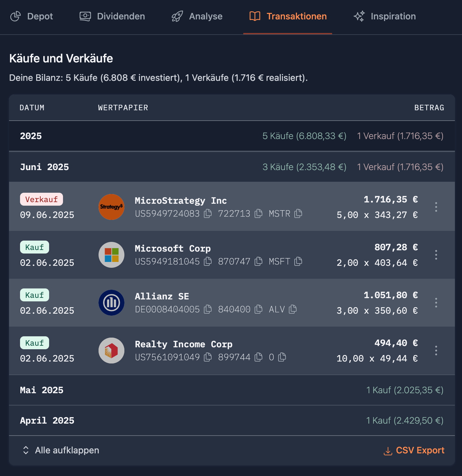Switch to the Dividenden tab

click(112, 16)
